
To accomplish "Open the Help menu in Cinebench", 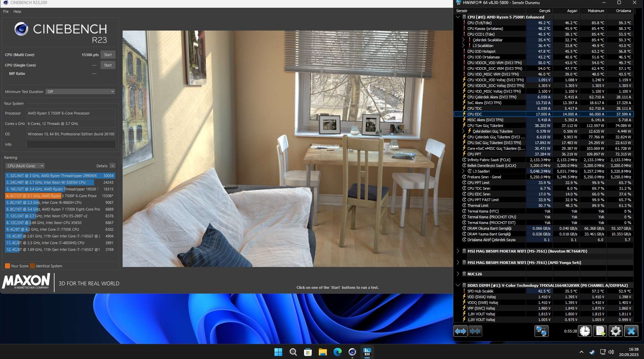I will (17, 11).
